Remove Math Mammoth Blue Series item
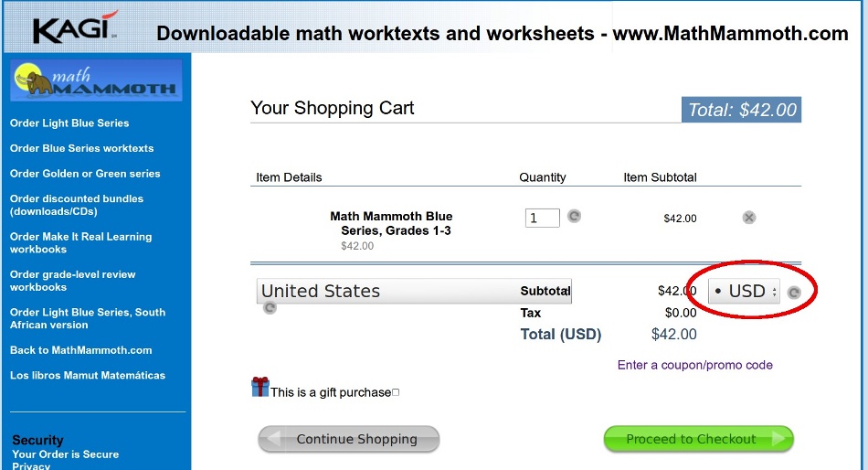Viewport: 868px width, 470px height. (x=749, y=218)
